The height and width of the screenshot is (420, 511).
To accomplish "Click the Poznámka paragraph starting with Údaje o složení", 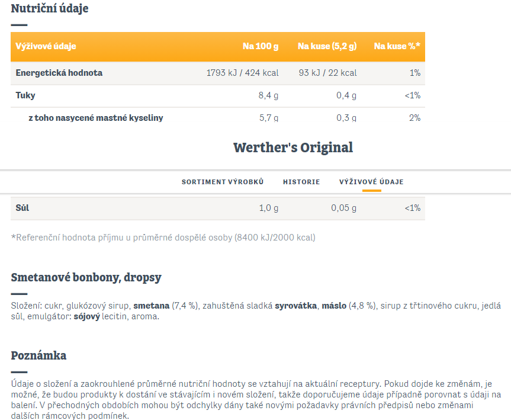I will [256, 399].
